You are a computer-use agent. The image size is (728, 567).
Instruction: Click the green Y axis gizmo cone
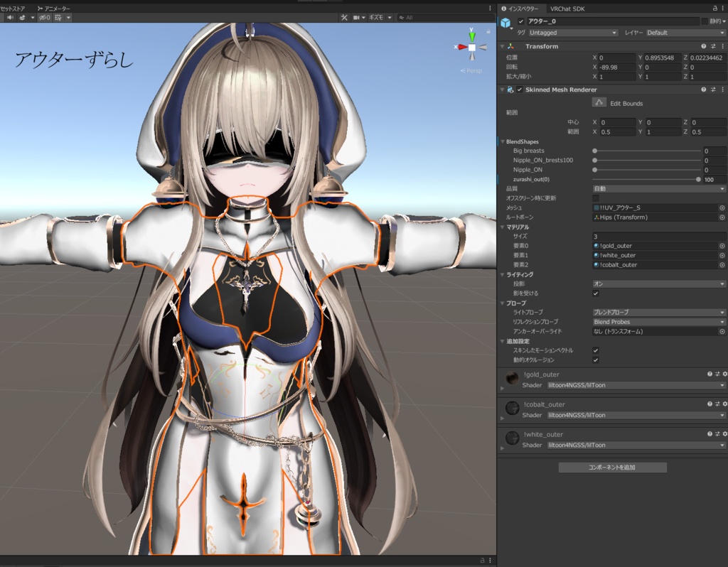tap(472, 36)
